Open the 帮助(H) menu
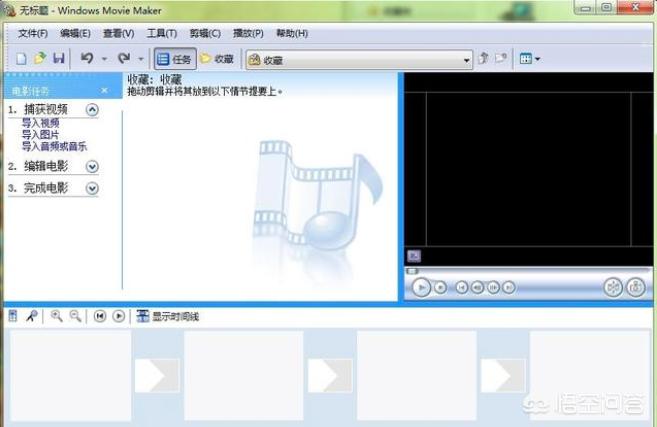The width and height of the screenshot is (657, 427). pyautogui.click(x=292, y=34)
